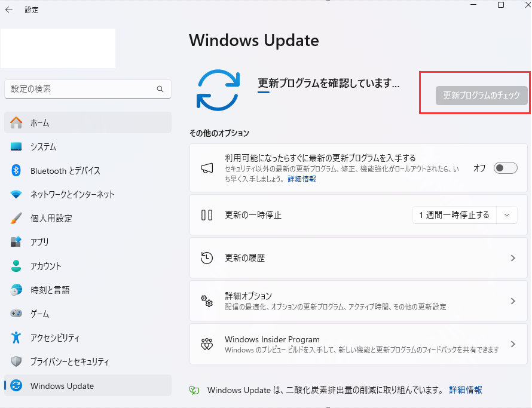Click the 配信の最適化 description text

pos(335,307)
